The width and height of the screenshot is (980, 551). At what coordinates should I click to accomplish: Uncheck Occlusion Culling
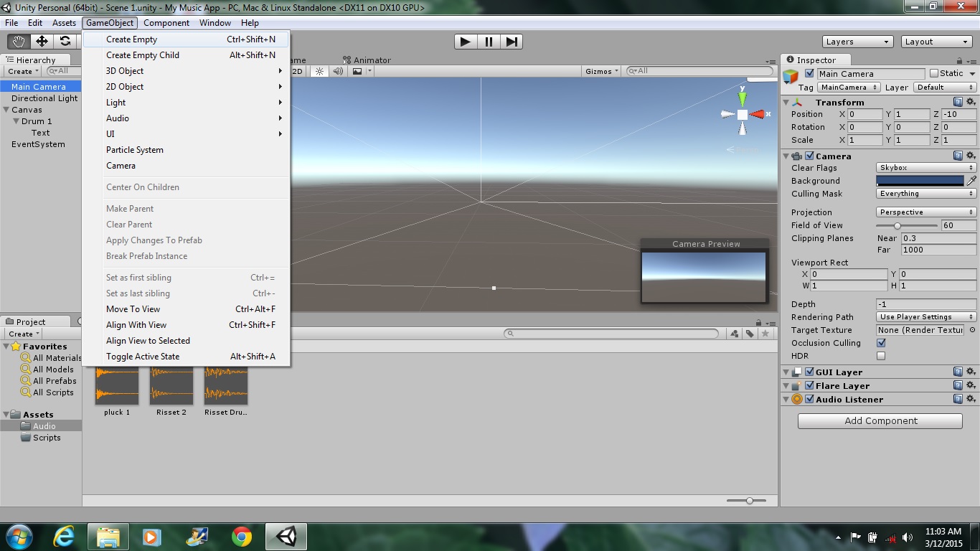[x=881, y=343]
